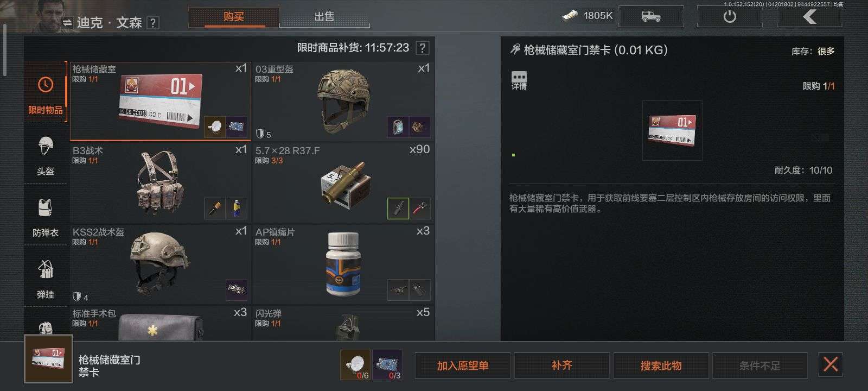Click the 搜索此物 button

pyautogui.click(x=661, y=365)
